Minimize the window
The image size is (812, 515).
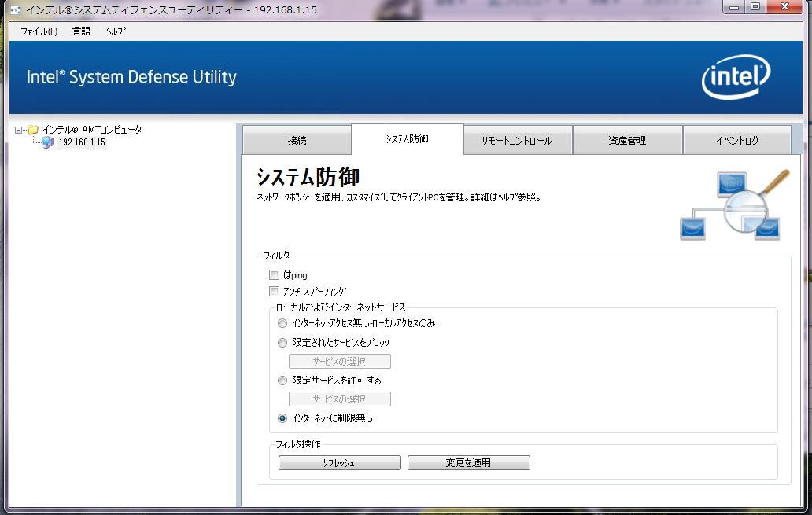(x=734, y=7)
